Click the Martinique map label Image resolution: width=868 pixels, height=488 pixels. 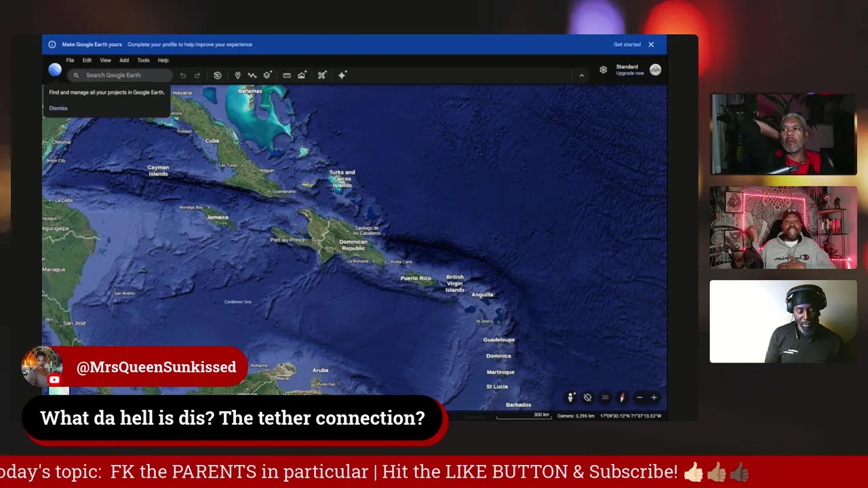tap(500, 372)
